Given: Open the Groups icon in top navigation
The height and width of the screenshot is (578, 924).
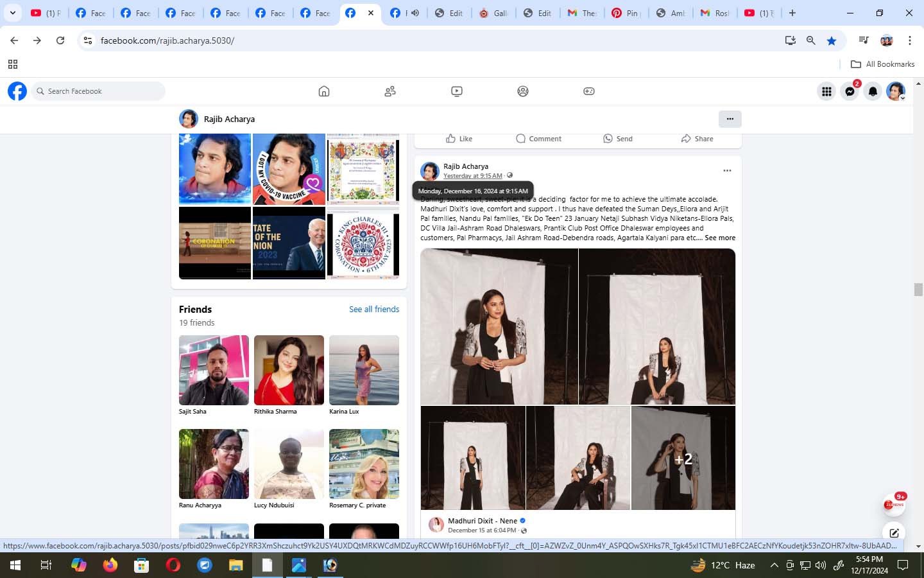Looking at the screenshot, I should point(523,91).
